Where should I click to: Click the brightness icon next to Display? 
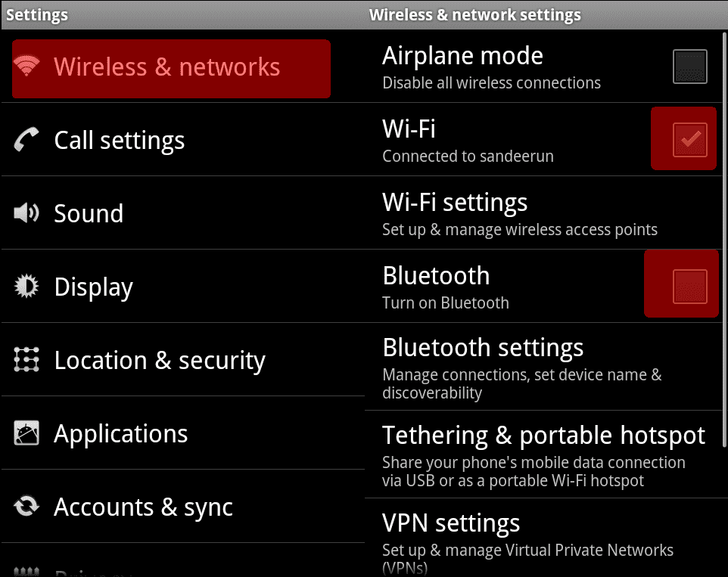(x=26, y=287)
